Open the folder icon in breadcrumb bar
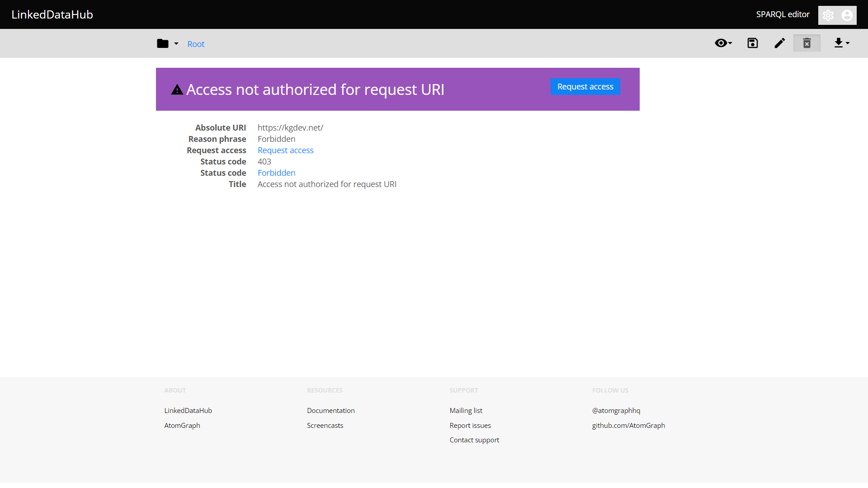Viewport: 868px width, 488px height. click(x=163, y=43)
